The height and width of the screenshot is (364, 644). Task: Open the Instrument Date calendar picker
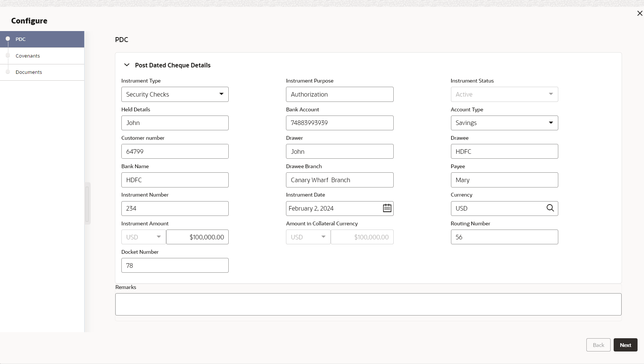pyautogui.click(x=387, y=208)
